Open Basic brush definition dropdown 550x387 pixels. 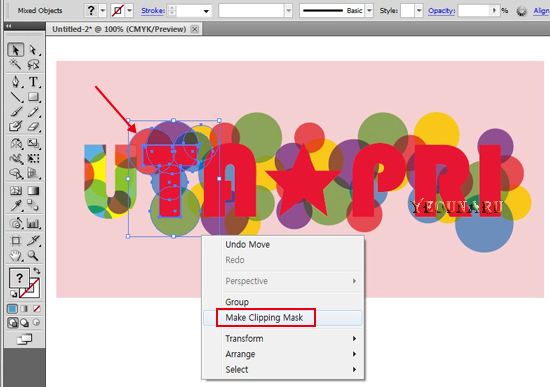(369, 11)
